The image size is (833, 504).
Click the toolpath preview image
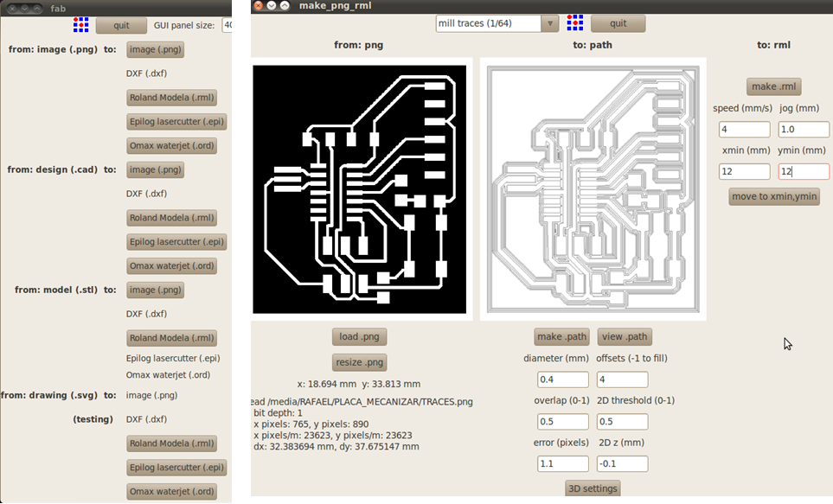point(593,189)
